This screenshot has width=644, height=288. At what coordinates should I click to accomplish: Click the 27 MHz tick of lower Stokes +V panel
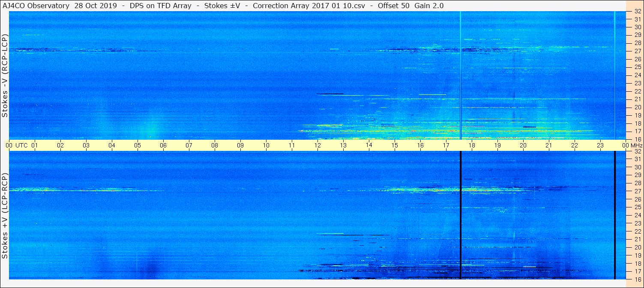click(x=637, y=191)
